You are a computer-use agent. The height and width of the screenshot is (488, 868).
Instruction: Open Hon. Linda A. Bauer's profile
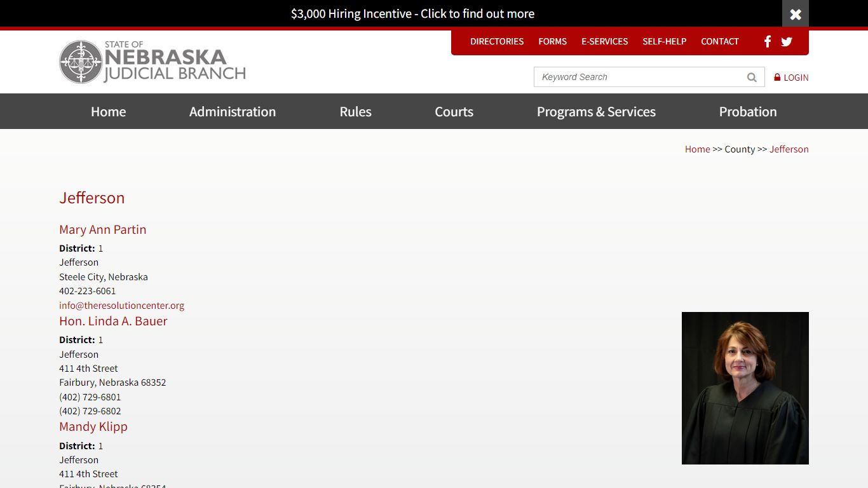113,321
